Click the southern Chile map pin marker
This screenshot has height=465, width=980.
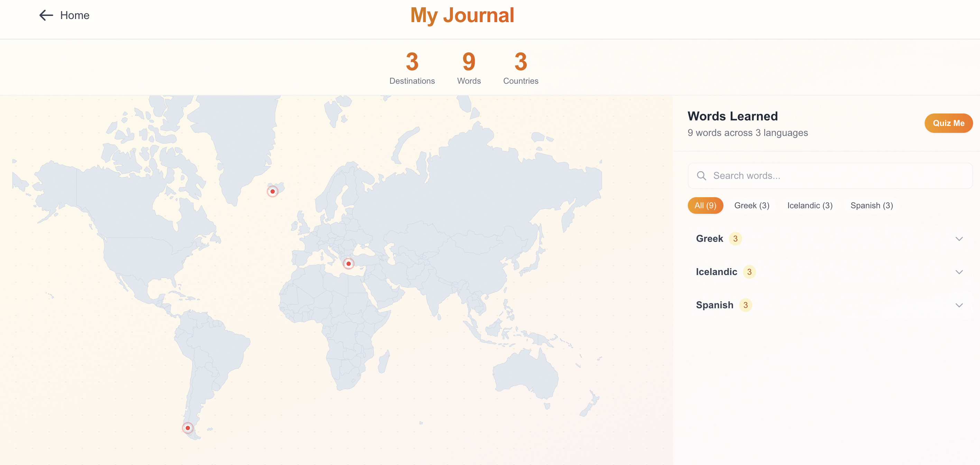click(187, 428)
